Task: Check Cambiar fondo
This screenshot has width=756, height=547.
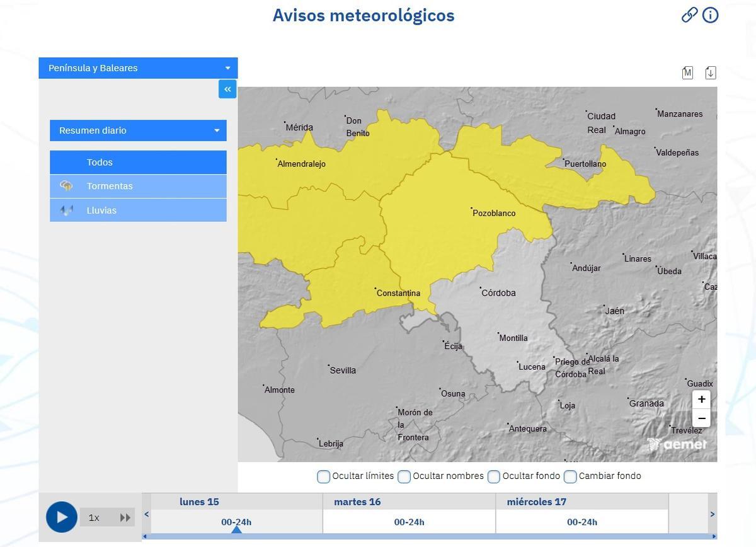Action: 570,476
